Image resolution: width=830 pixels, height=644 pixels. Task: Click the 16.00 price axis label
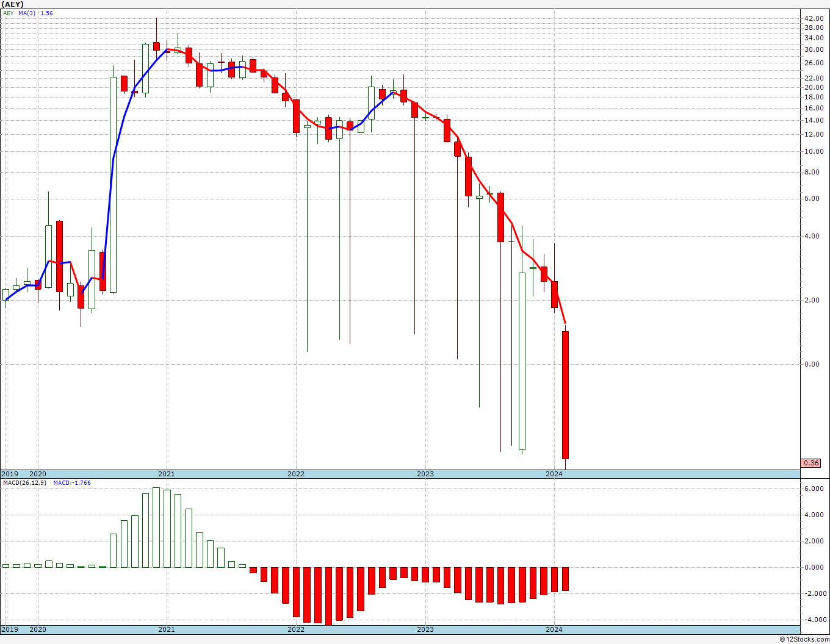coord(814,108)
